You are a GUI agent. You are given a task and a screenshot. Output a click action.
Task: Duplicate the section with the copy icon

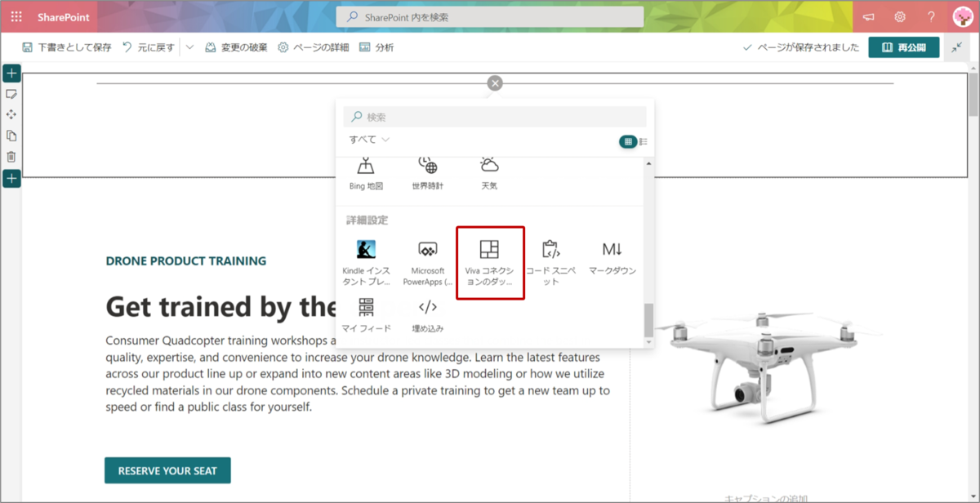[11, 136]
